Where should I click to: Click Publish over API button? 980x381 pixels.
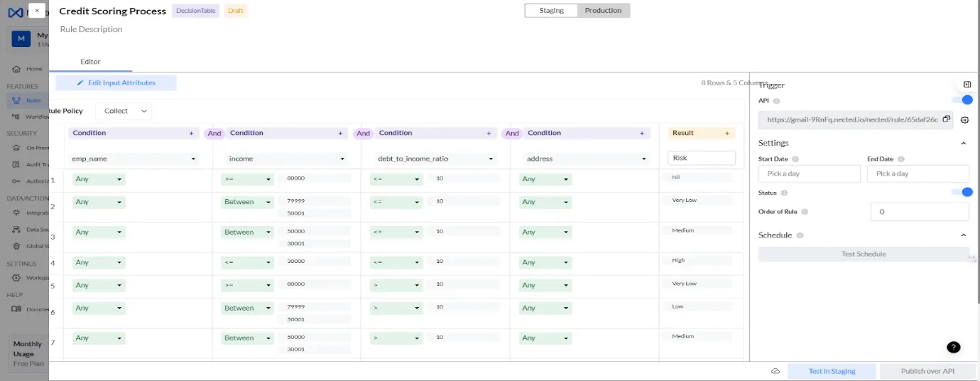927,371
